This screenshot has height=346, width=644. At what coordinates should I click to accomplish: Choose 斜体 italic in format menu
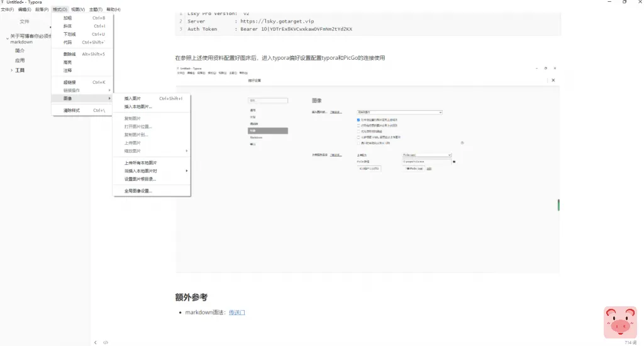[x=82, y=26]
